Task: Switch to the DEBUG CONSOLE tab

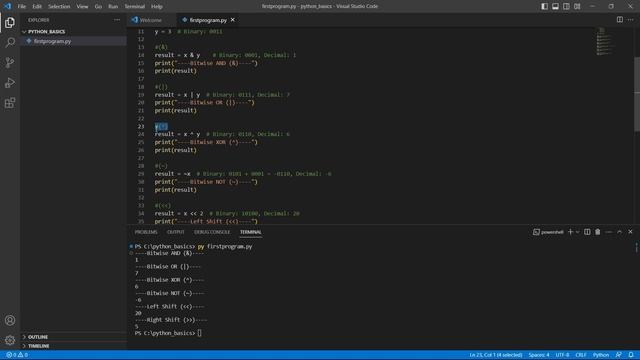Action: 212,232
